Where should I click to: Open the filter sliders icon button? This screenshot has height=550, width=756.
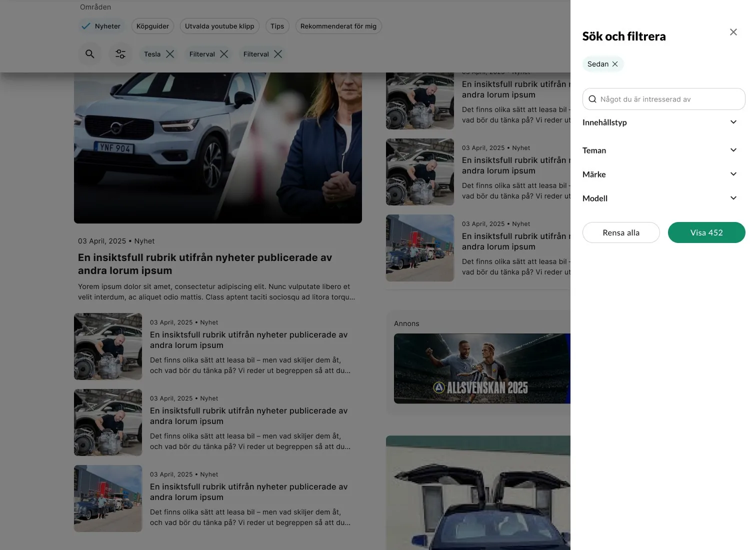point(120,54)
